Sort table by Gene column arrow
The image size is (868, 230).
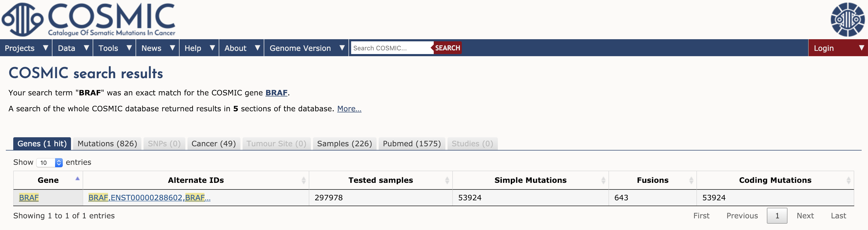tap(77, 179)
